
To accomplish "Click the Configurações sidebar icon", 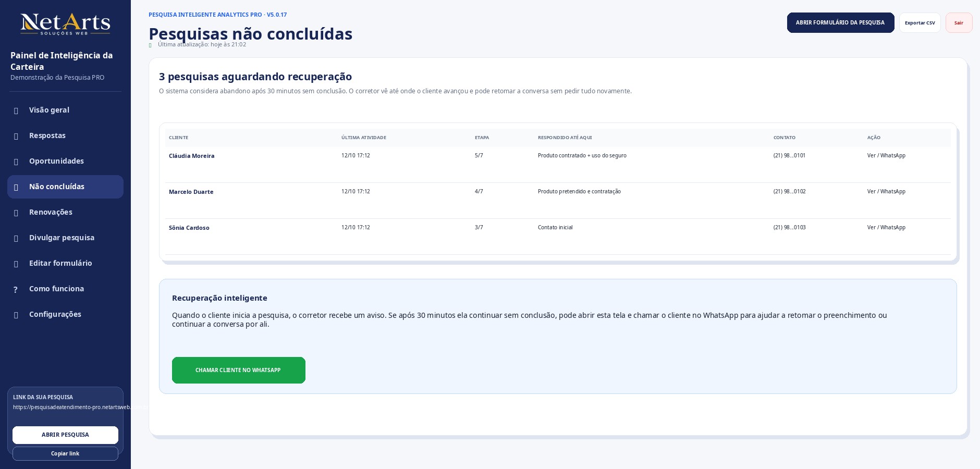I will [16, 315].
